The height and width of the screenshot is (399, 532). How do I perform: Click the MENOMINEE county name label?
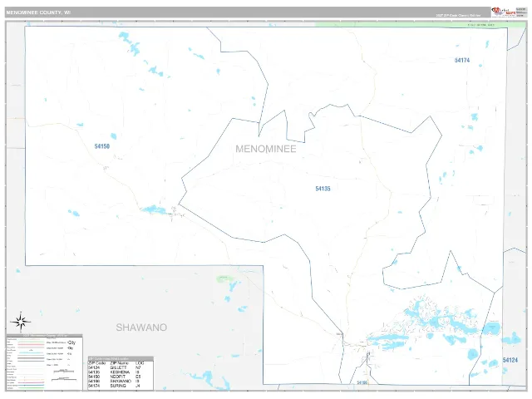(x=266, y=149)
